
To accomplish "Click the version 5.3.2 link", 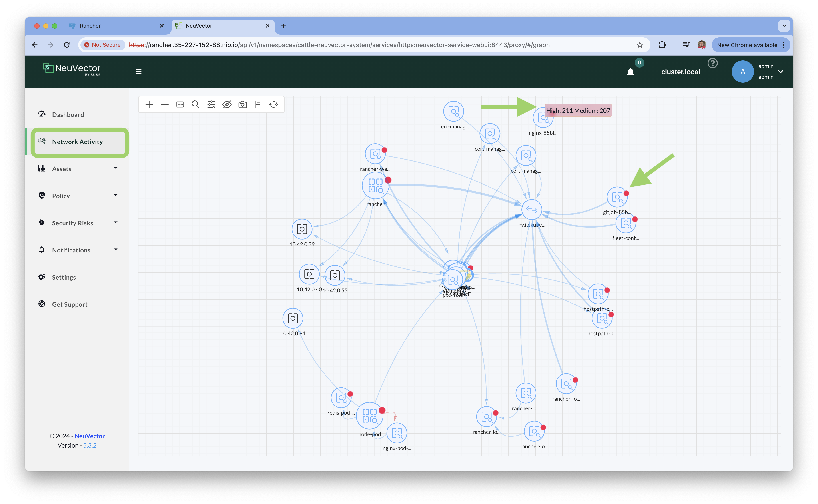I will click(x=90, y=445).
